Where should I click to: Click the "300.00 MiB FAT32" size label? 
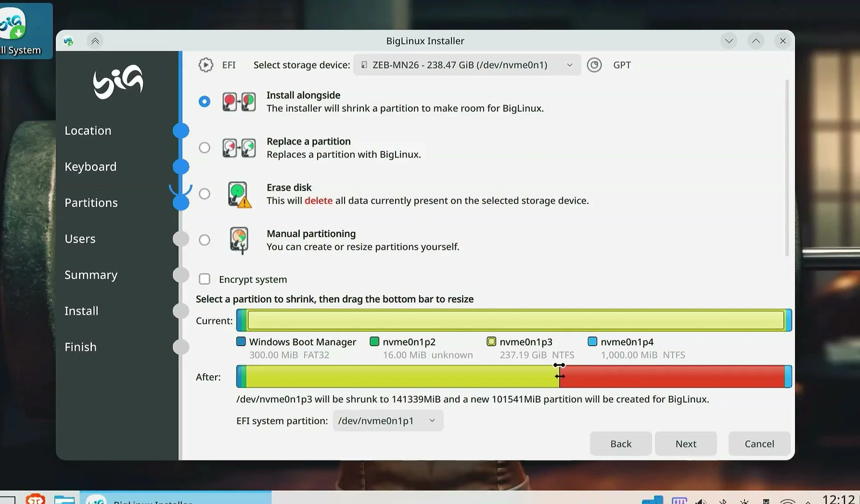click(289, 355)
